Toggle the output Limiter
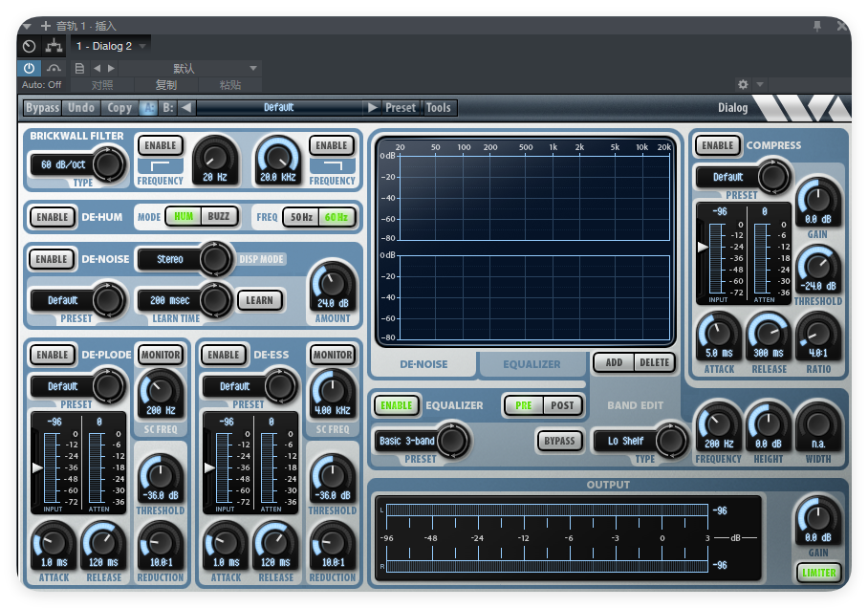 pos(818,573)
